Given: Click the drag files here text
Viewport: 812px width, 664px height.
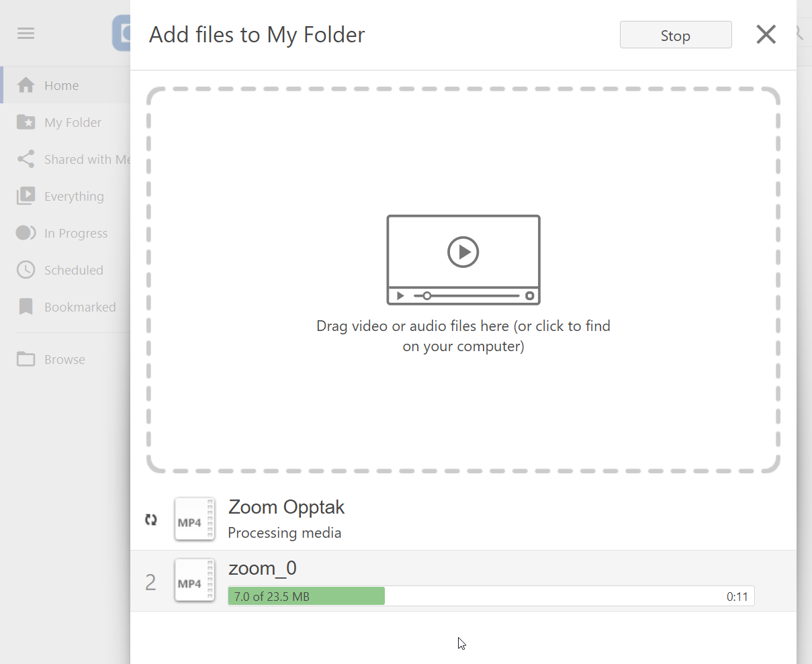Looking at the screenshot, I should point(463,336).
